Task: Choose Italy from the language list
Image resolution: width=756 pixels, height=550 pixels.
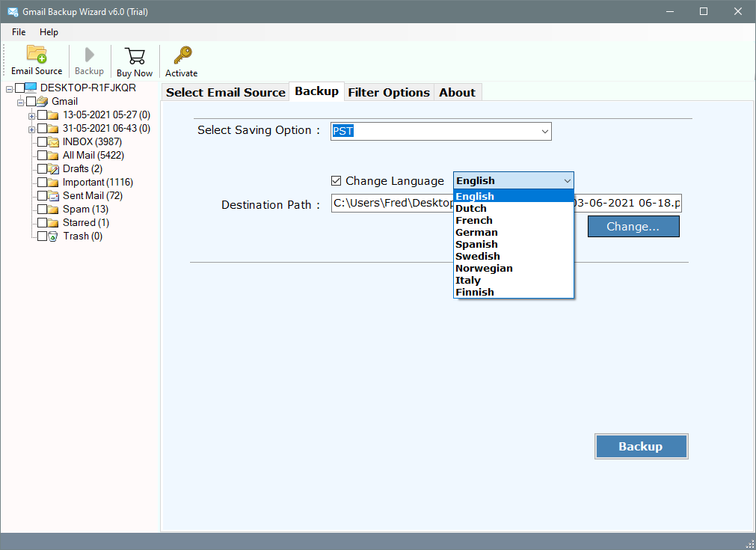Action: click(514, 281)
